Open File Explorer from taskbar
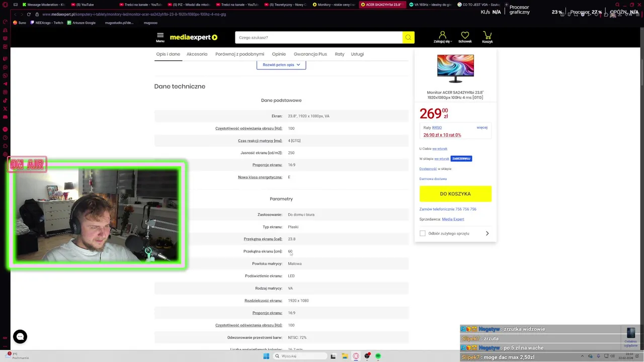 pos(345,356)
